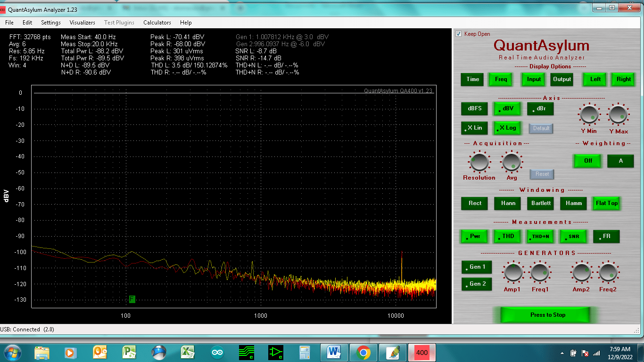Select Hamm window
This screenshot has width=644, height=362.
574,203
